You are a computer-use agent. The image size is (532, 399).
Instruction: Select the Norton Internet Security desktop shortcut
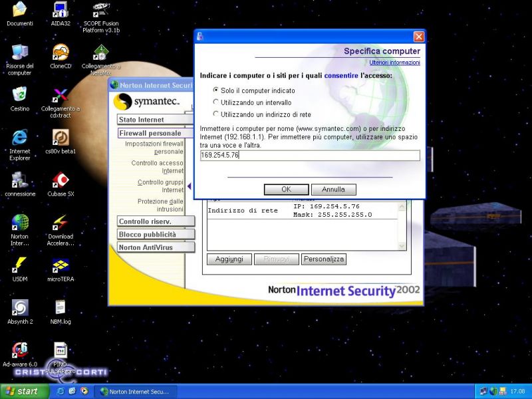pos(20,223)
